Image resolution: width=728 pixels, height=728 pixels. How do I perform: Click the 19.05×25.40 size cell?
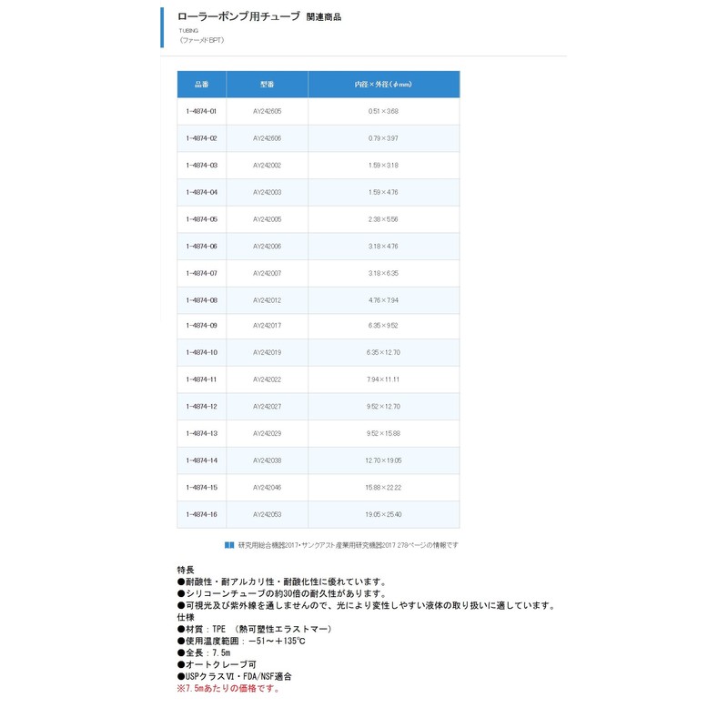click(x=383, y=514)
